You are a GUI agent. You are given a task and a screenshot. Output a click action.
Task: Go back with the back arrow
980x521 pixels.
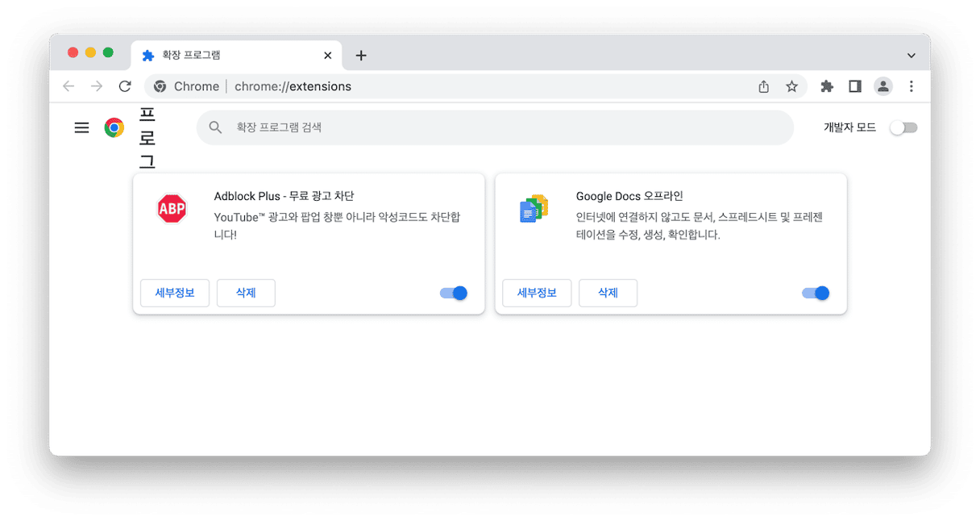coord(69,86)
